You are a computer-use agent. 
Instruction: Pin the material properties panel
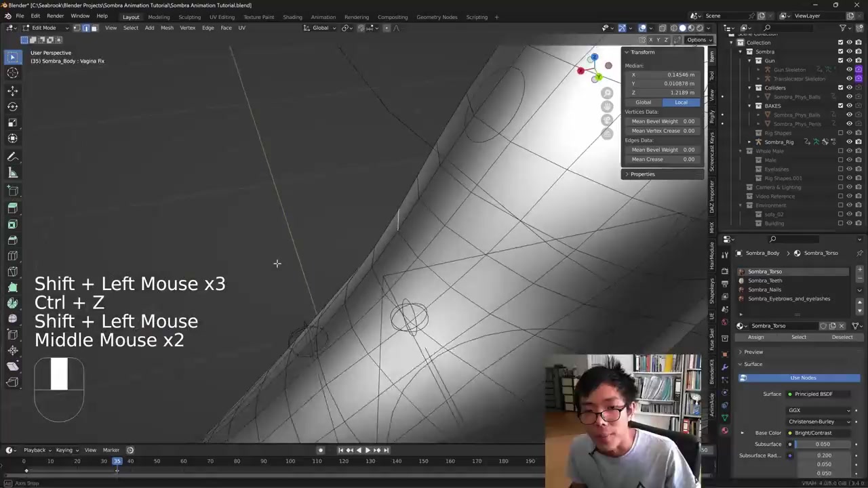pyautogui.click(x=859, y=253)
